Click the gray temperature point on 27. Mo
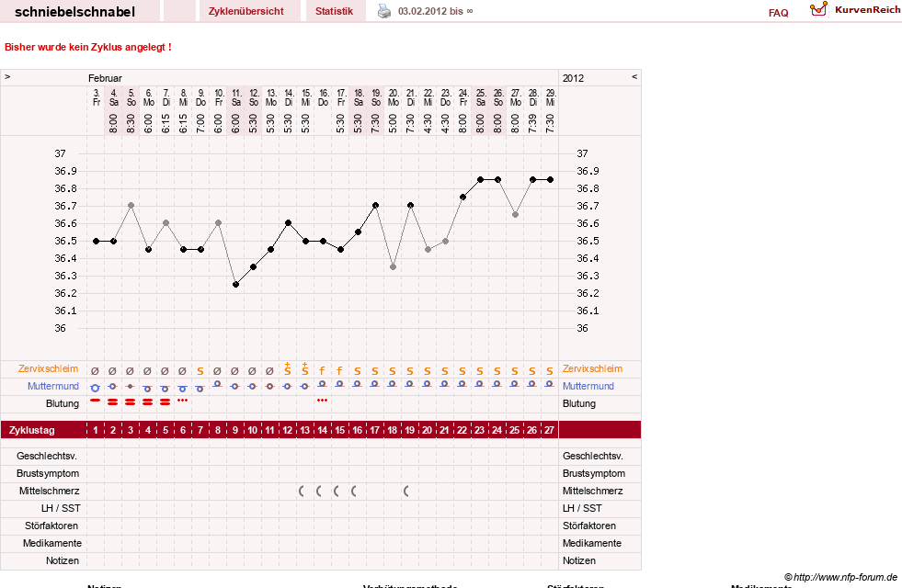902x588 pixels. pyautogui.click(x=516, y=214)
